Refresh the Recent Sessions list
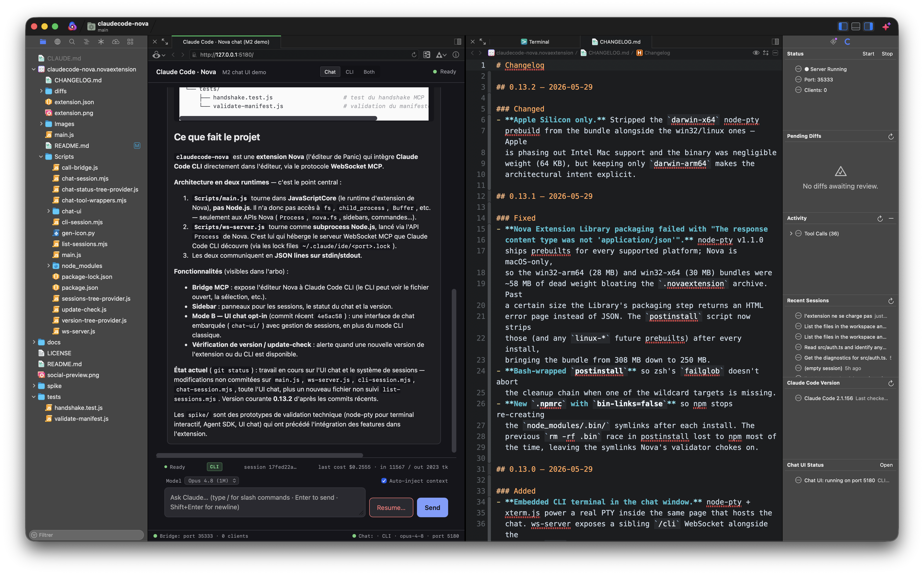The width and height of the screenshot is (924, 575). pyautogui.click(x=891, y=301)
